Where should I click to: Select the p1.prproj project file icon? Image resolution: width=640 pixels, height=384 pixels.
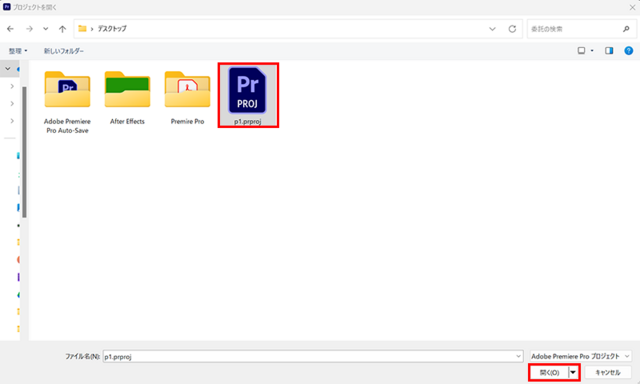click(x=247, y=90)
